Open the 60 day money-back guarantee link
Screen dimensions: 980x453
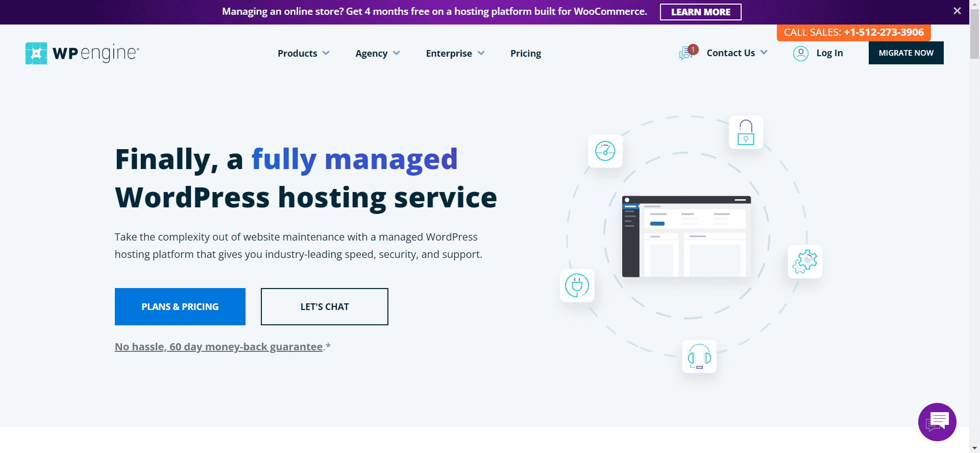[x=218, y=347]
